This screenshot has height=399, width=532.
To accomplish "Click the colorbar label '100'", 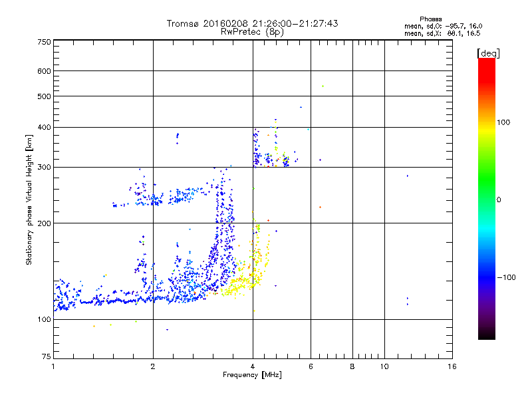I will [x=503, y=122].
